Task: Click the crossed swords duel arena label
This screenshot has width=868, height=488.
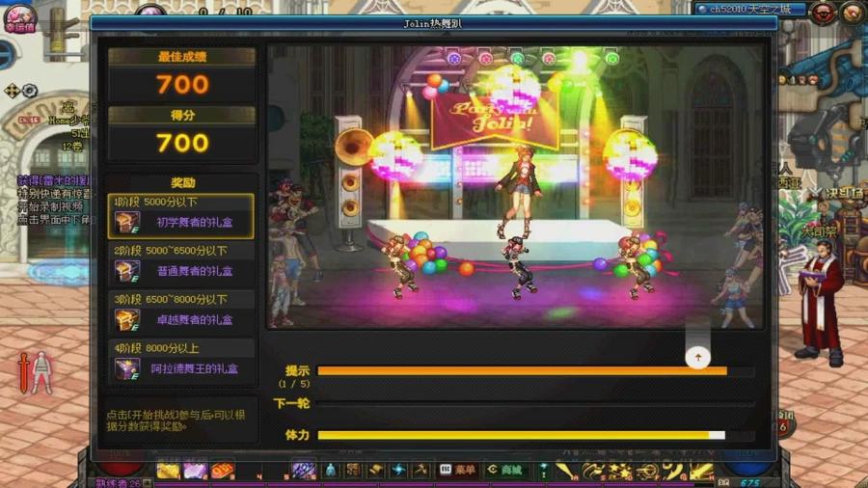Action: coord(835,193)
